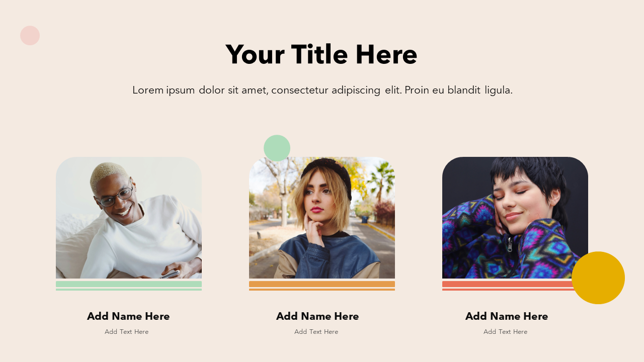Select the Lorem ipsum subtitle text

pyautogui.click(x=322, y=90)
